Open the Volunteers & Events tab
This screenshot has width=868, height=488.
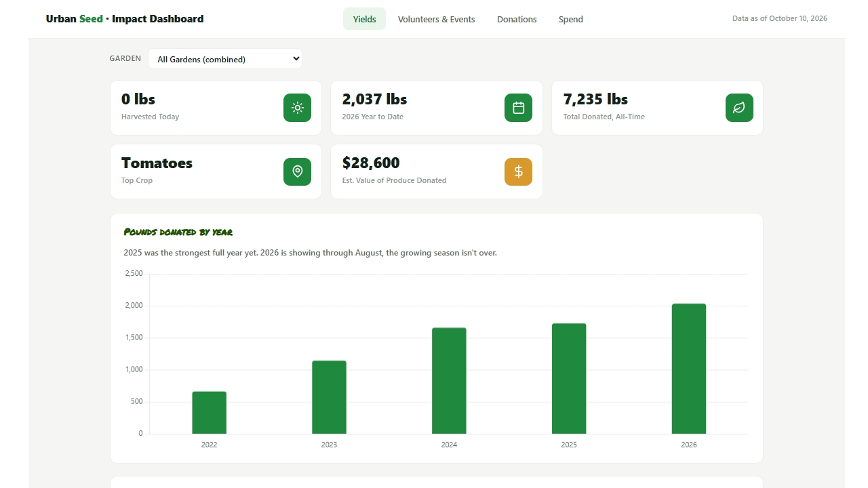pyautogui.click(x=436, y=19)
